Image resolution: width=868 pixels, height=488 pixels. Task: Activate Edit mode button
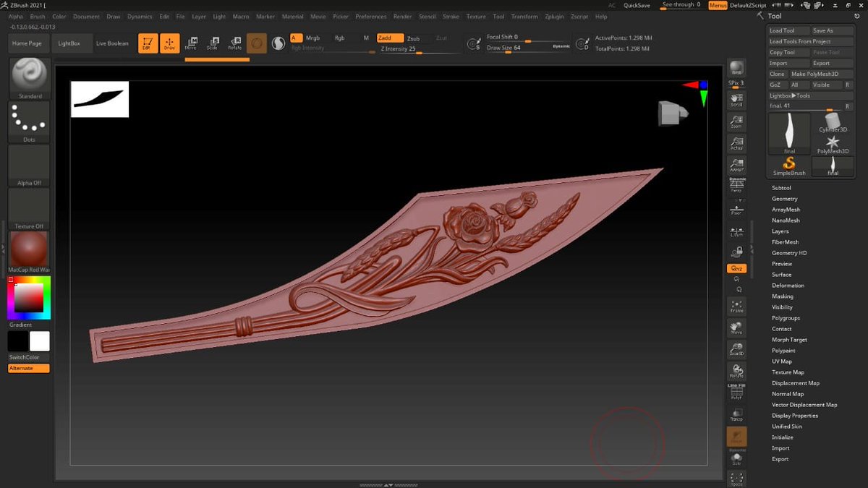point(147,43)
